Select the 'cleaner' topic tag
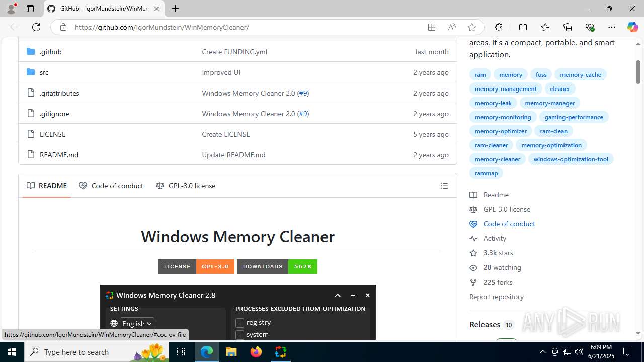 point(560,88)
